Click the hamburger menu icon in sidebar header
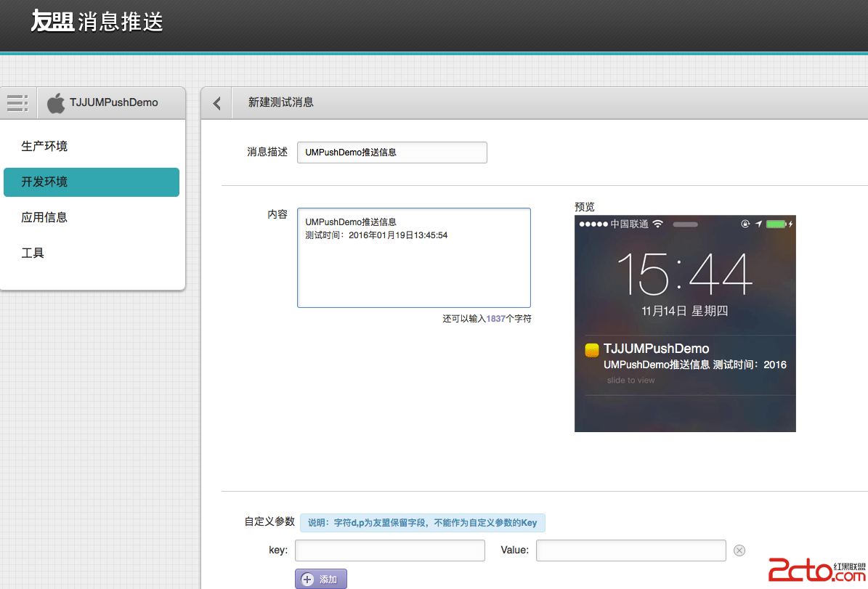868x589 pixels. coord(18,102)
